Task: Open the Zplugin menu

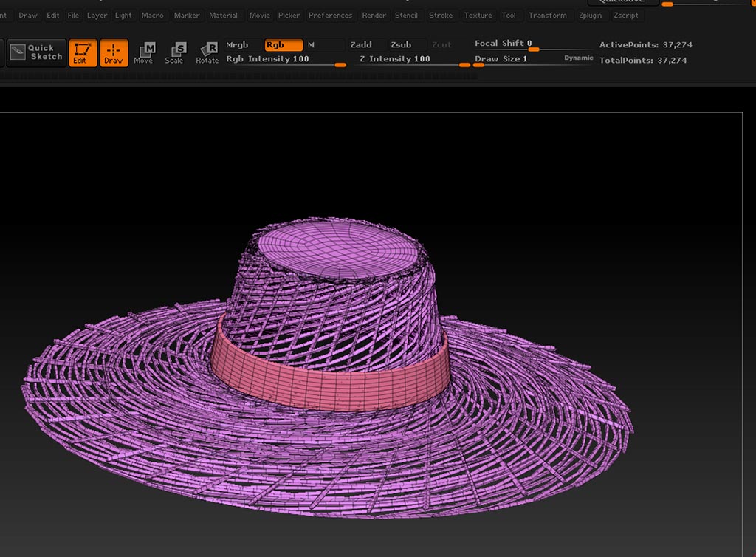Action: coord(590,16)
